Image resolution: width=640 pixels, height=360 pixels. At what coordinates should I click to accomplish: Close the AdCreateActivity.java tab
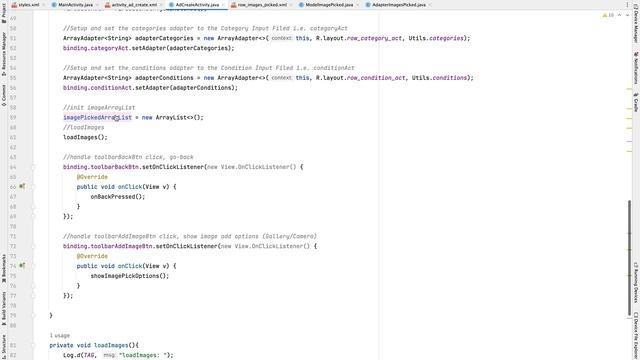click(x=223, y=5)
